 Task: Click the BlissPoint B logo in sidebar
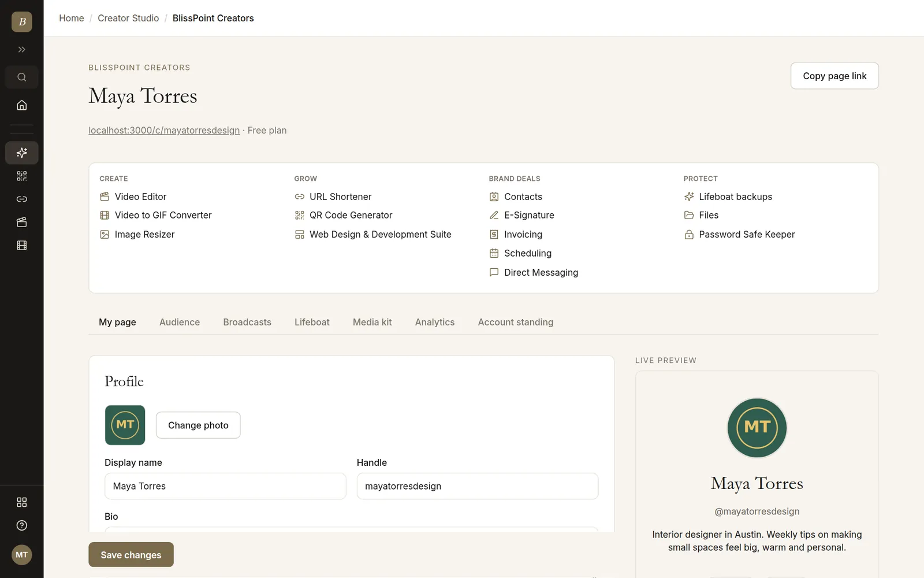coord(22,22)
